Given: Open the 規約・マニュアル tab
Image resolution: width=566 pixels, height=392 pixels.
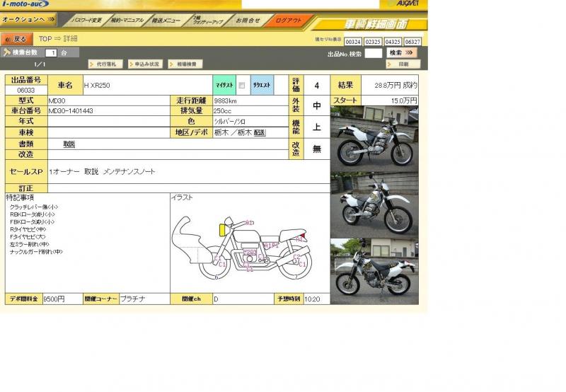Looking at the screenshot, I should point(127,21).
